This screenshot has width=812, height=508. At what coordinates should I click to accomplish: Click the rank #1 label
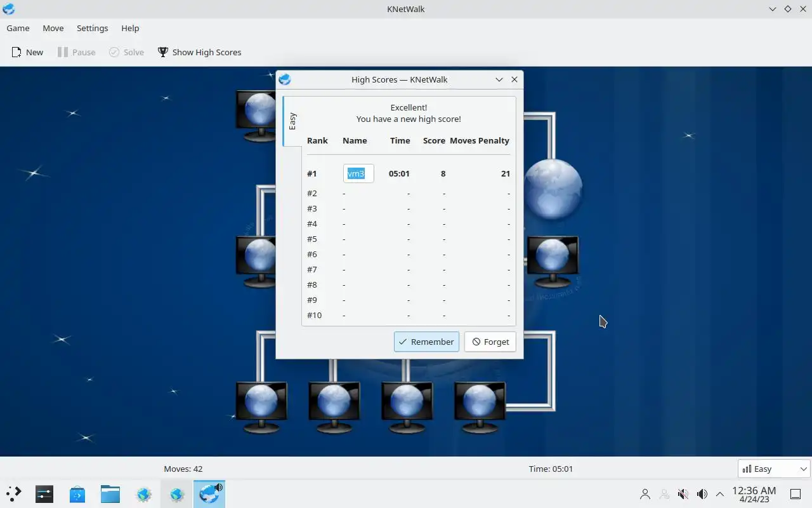click(x=311, y=173)
